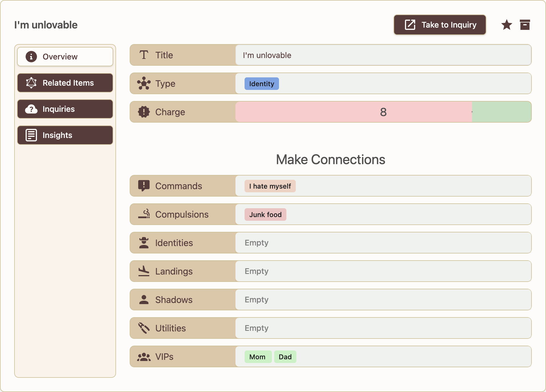Screen dimensions: 546x392
Task: Adjust the Charge slider showing 8
Action: (x=383, y=112)
